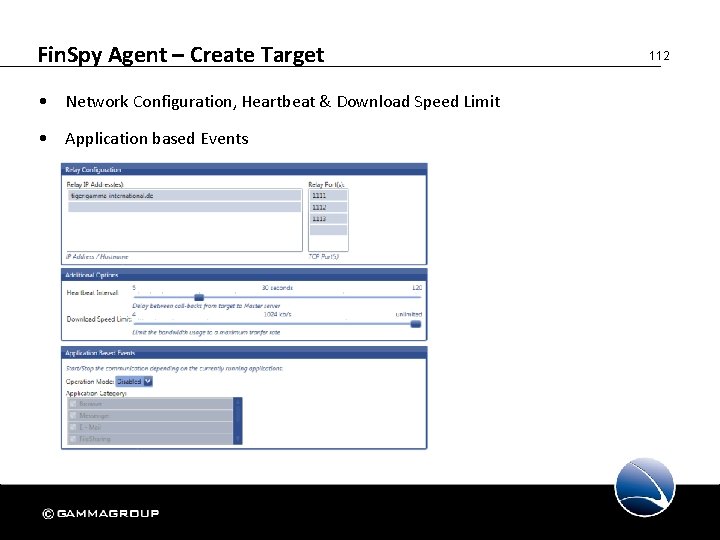Click the '1024 kb/s' speed value label
The width and height of the screenshot is (720, 540).
[x=277, y=314]
